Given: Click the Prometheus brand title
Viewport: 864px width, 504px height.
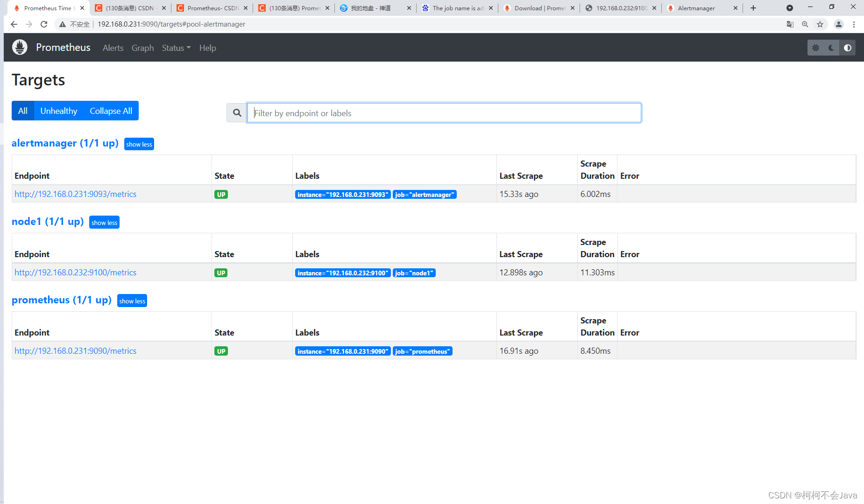Looking at the screenshot, I should point(63,48).
